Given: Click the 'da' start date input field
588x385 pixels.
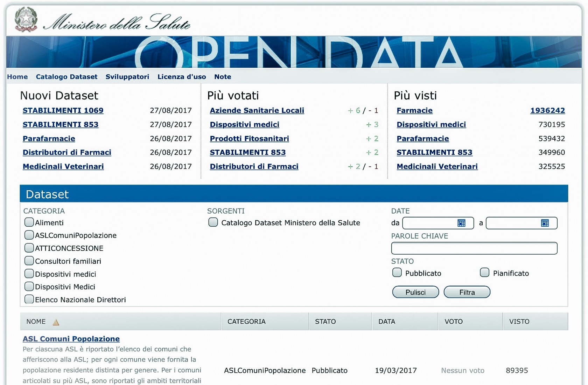Looking at the screenshot, I should 438,223.
